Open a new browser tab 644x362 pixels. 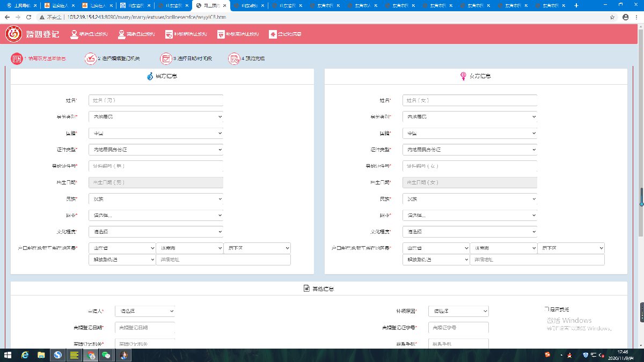pyautogui.click(x=576, y=5)
